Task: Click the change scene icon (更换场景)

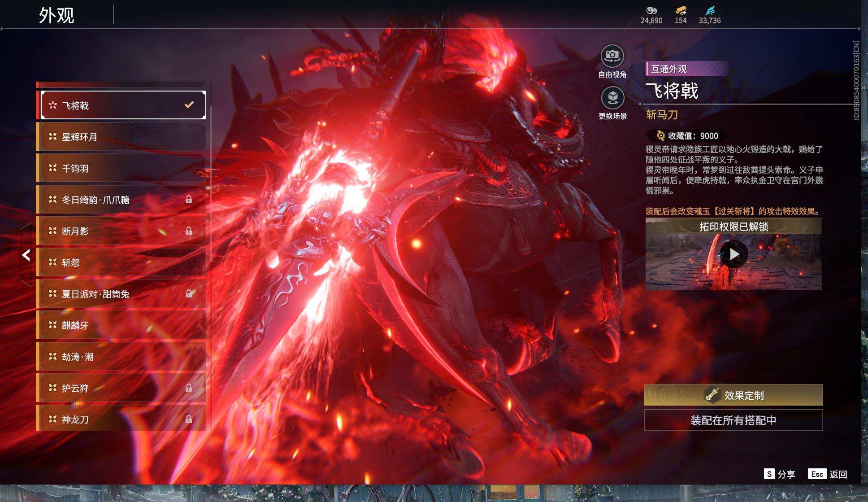Action: 612,97
